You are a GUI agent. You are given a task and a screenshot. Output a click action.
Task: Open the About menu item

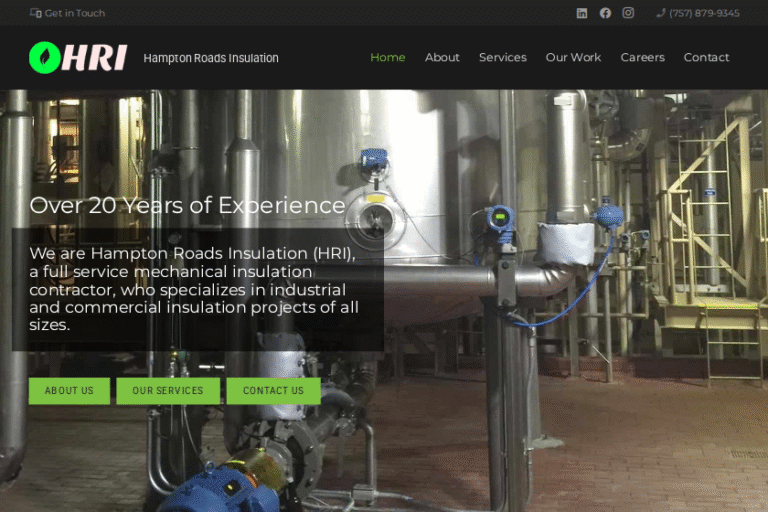[442, 57]
